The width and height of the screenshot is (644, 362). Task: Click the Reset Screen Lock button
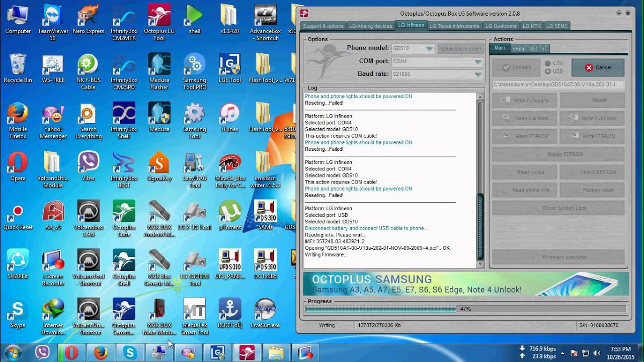558,208
